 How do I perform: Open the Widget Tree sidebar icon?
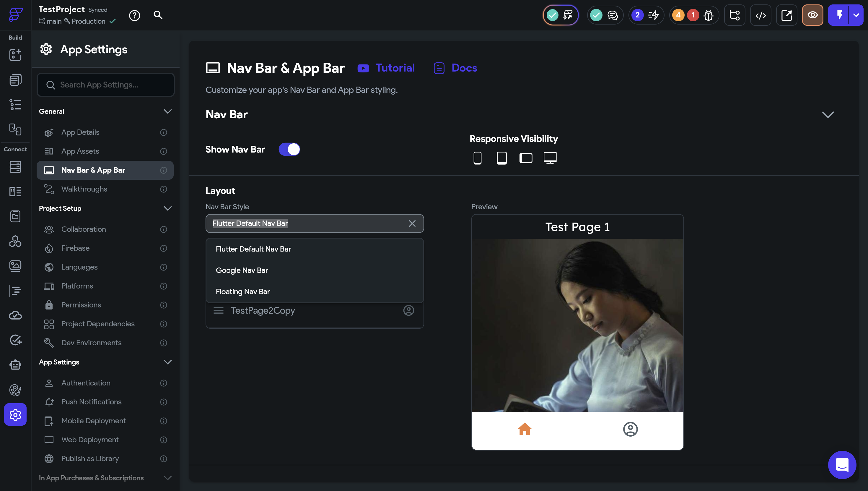[15, 105]
